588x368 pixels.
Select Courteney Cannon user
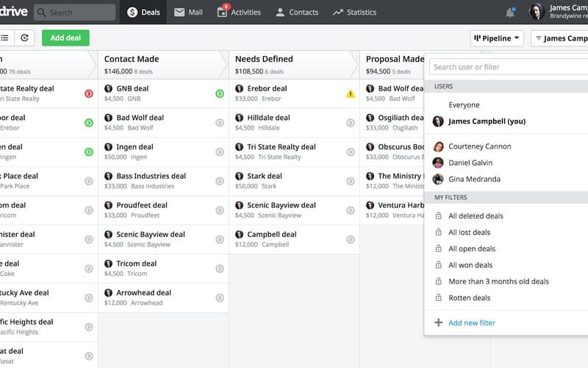tap(480, 146)
